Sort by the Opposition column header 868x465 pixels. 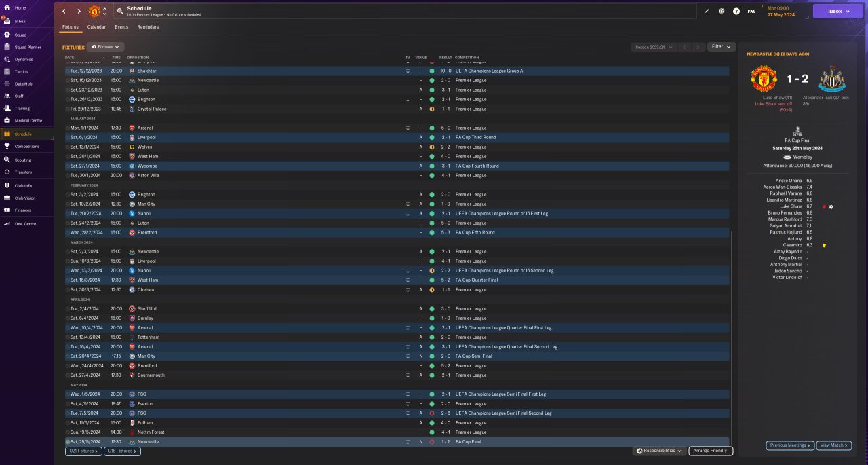click(138, 58)
